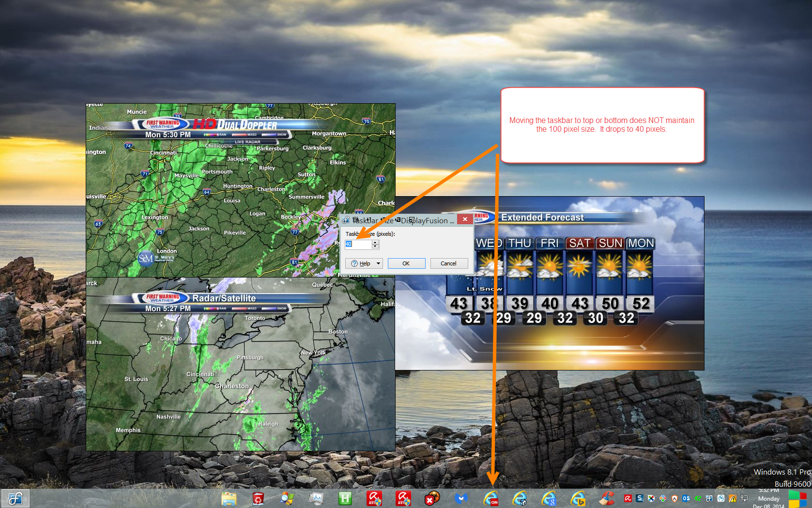Launch the red recycle bin taskbar icon
Image resolution: width=812 pixels, height=508 pixels.
pyautogui.click(x=258, y=498)
